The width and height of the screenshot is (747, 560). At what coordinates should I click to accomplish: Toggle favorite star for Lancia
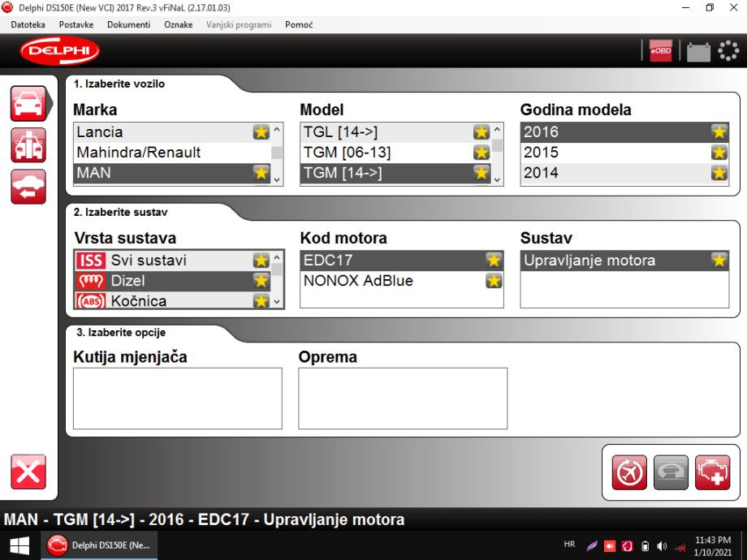(261, 132)
